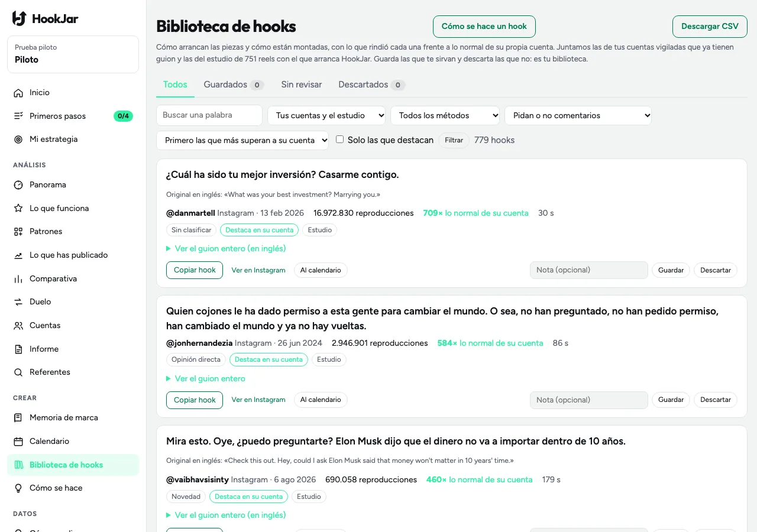The height and width of the screenshot is (532, 757).
Task: Click the chart icon for Lo que has publicado
Action: point(18,255)
